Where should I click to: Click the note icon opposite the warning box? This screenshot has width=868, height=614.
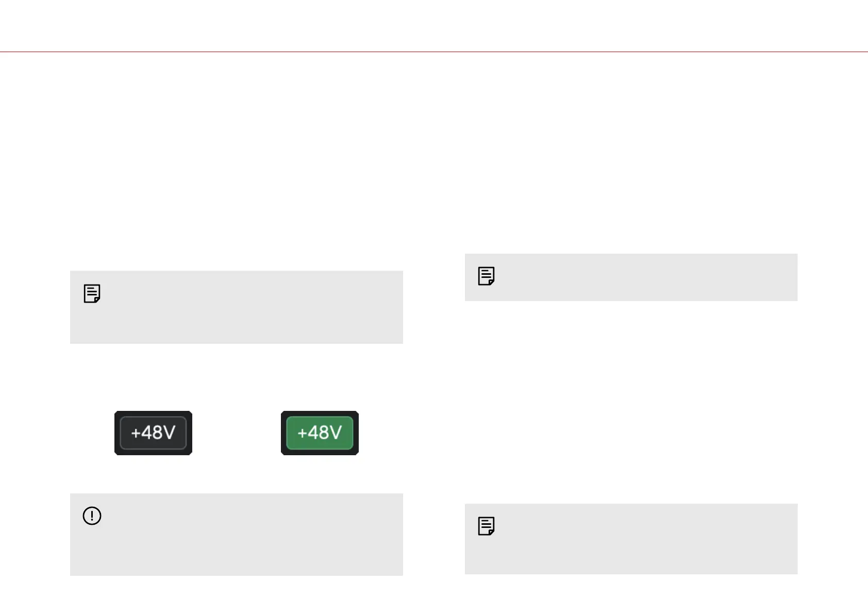click(486, 526)
